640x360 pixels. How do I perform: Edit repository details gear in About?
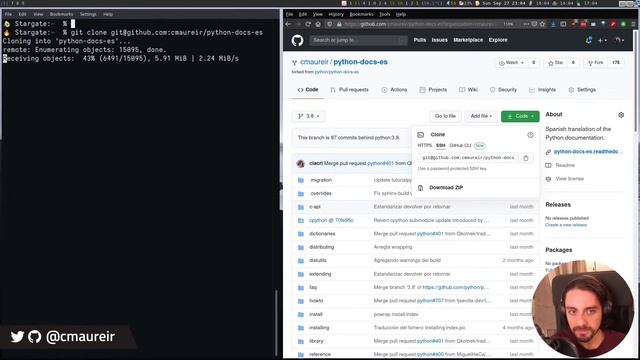pyautogui.click(x=621, y=115)
